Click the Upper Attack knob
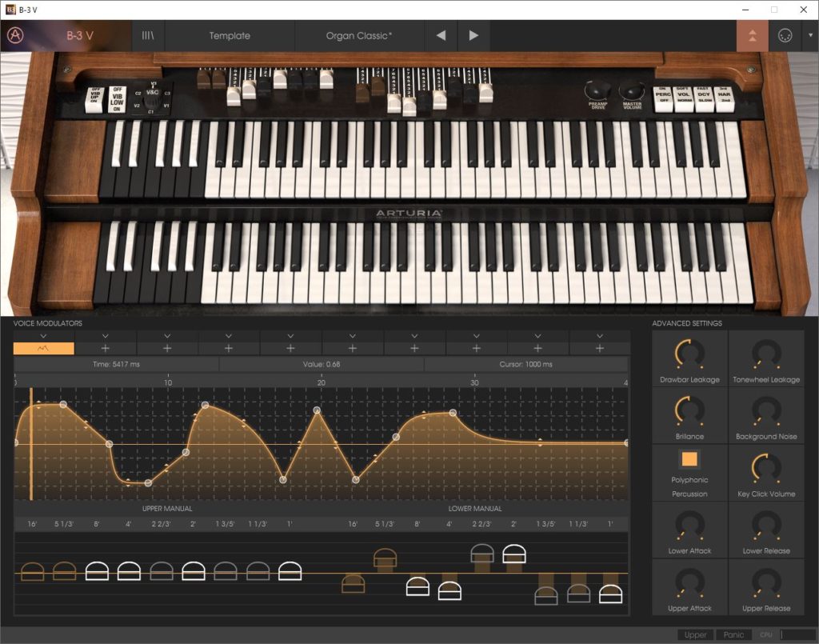This screenshot has width=819, height=644. [689, 582]
